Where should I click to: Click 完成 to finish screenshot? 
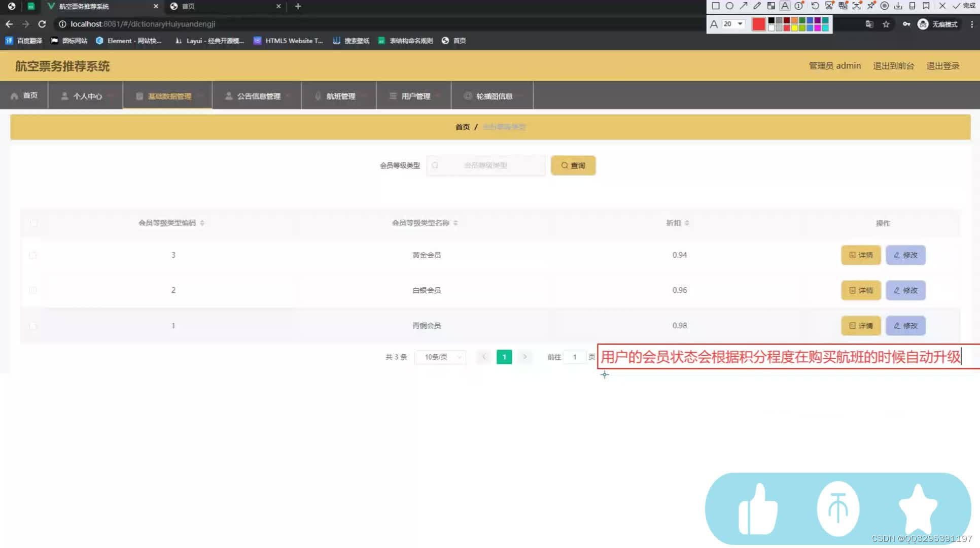coord(964,6)
